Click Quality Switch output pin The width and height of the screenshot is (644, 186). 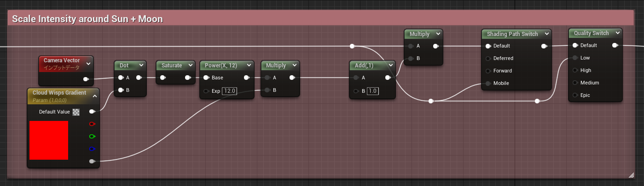pos(615,45)
